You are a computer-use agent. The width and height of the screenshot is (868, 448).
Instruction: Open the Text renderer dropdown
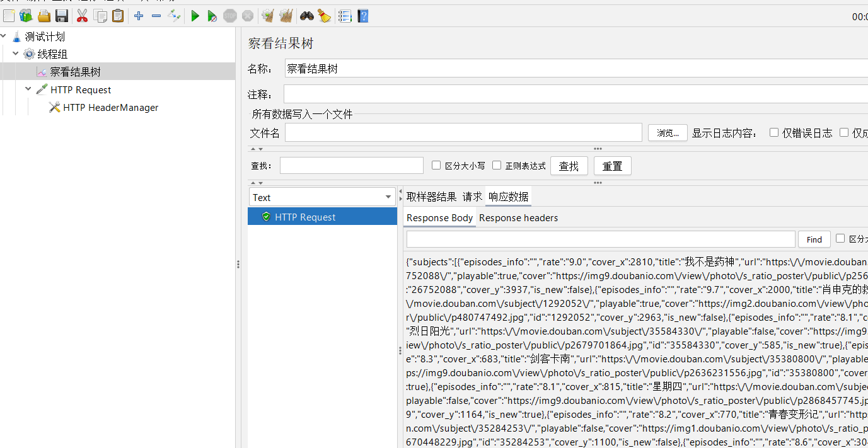pyautogui.click(x=323, y=197)
